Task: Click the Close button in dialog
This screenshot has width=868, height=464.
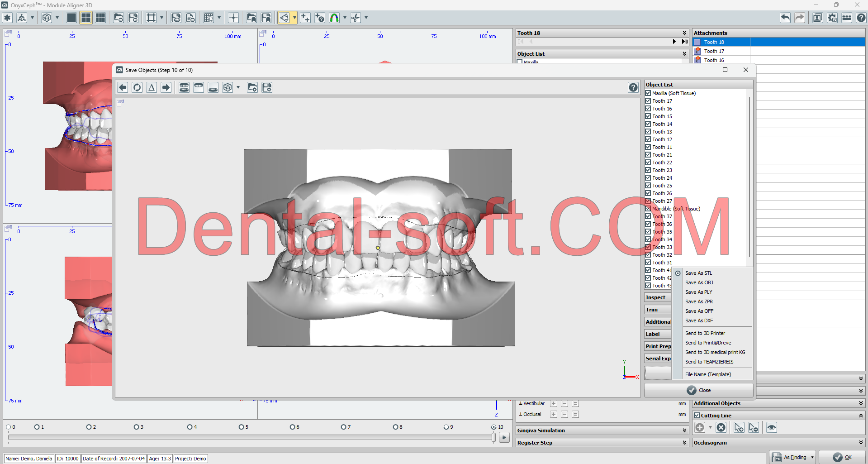Action: click(x=699, y=390)
